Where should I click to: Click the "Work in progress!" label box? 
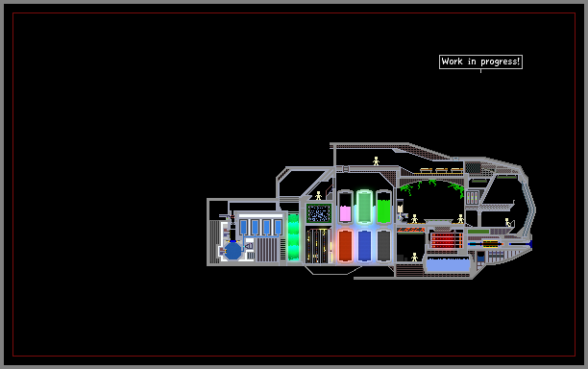[x=480, y=61]
